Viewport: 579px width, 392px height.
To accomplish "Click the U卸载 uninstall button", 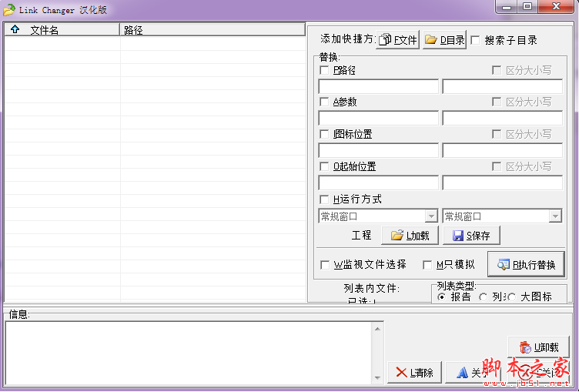I will tap(538, 347).
